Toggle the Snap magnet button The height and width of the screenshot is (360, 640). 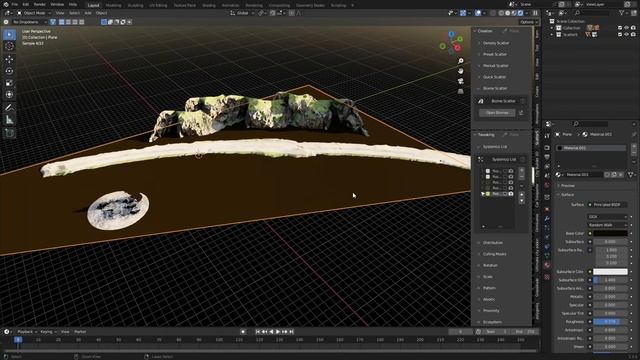pyautogui.click(x=272, y=13)
